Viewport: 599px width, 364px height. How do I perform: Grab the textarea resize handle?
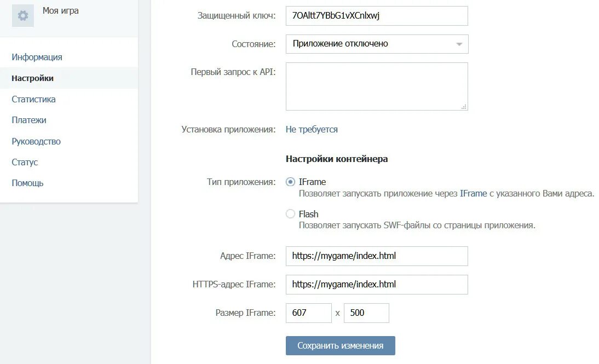(x=464, y=107)
